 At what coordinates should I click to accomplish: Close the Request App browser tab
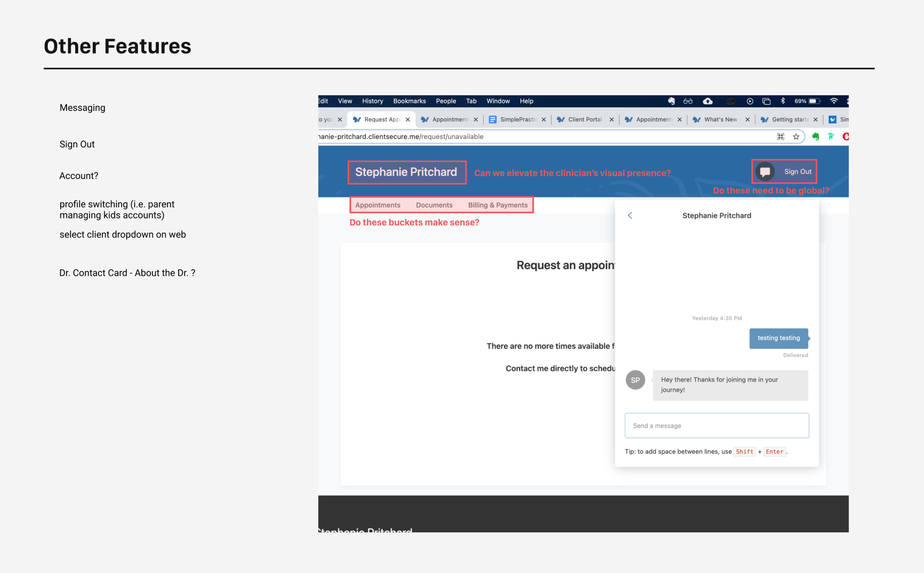(x=408, y=119)
